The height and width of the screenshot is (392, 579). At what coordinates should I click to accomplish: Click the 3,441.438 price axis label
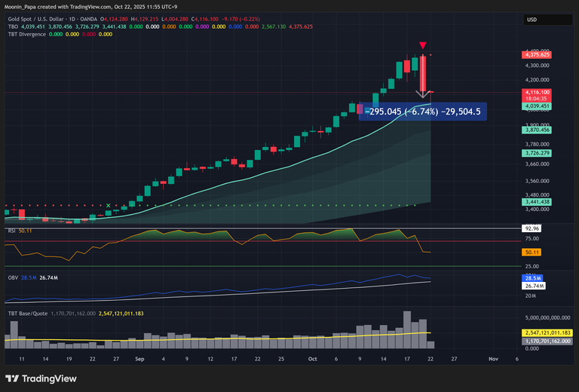536,202
